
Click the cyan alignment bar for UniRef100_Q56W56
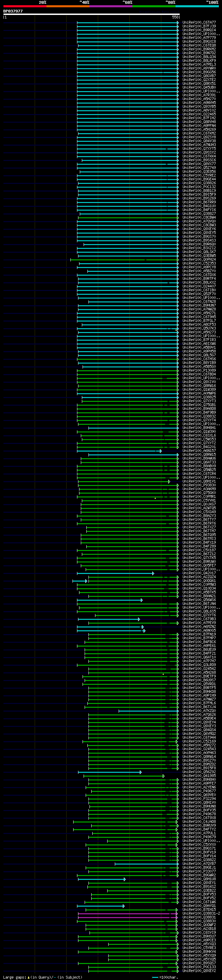click(x=110, y=600)
